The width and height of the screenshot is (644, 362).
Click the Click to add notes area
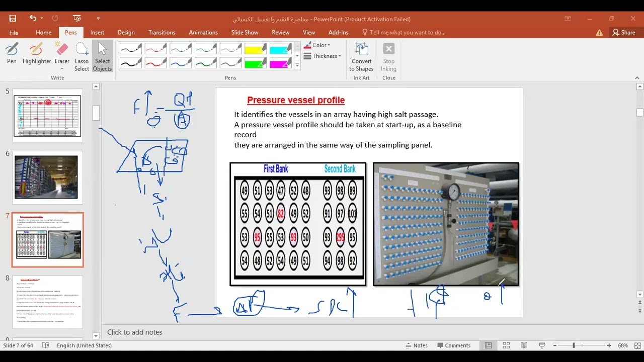(x=135, y=332)
